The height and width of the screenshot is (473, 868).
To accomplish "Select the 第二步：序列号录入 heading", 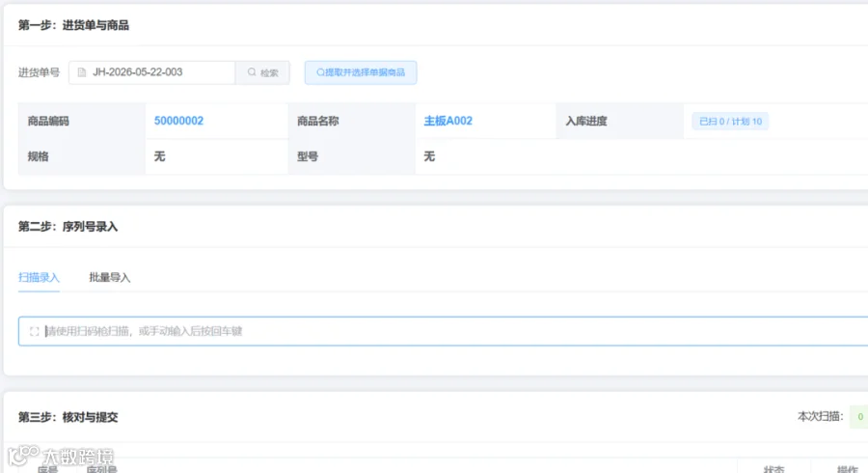I will [68, 227].
